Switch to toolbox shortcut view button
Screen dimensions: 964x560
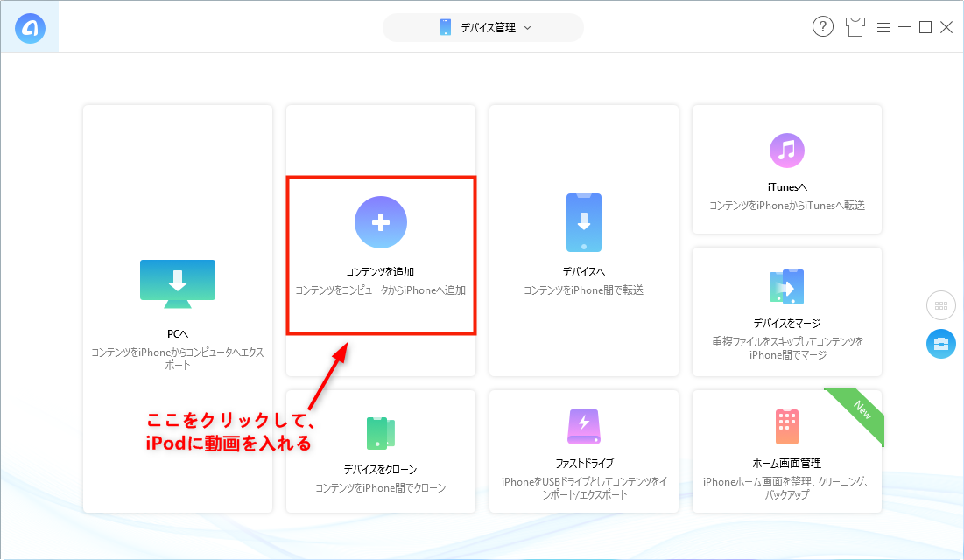coord(941,344)
